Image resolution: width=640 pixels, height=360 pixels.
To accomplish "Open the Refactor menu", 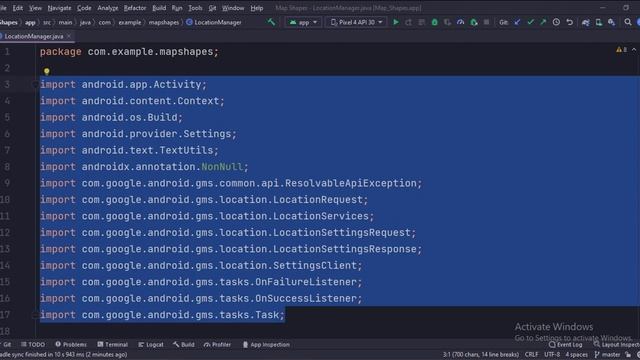I will click(x=135, y=8).
